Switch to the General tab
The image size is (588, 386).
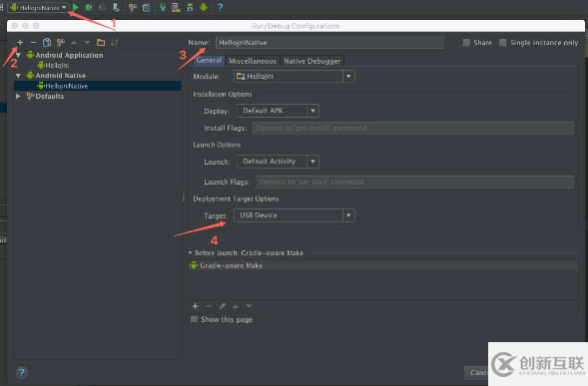209,60
